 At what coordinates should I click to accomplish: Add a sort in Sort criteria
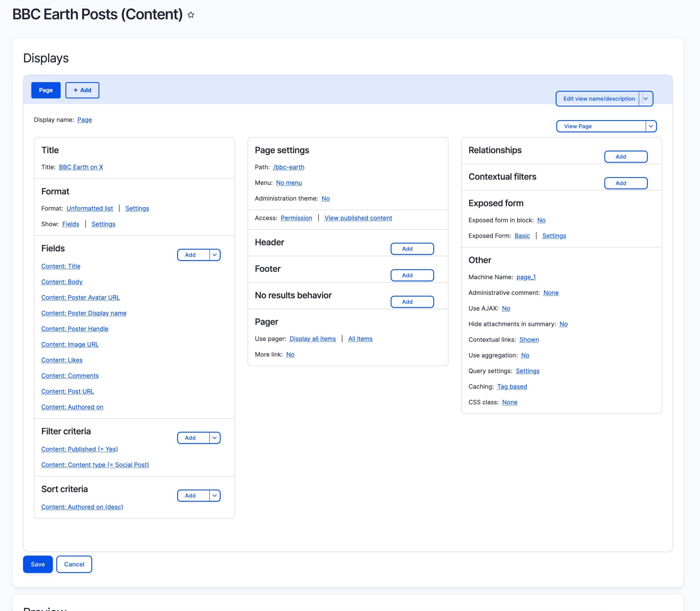[193, 496]
